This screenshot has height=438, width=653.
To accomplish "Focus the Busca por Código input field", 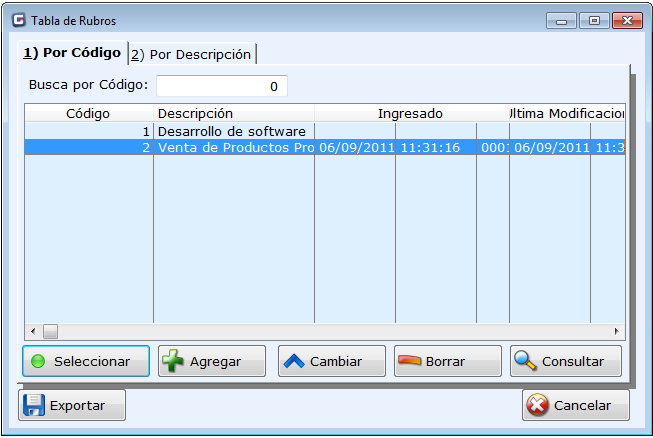I will [x=221, y=87].
